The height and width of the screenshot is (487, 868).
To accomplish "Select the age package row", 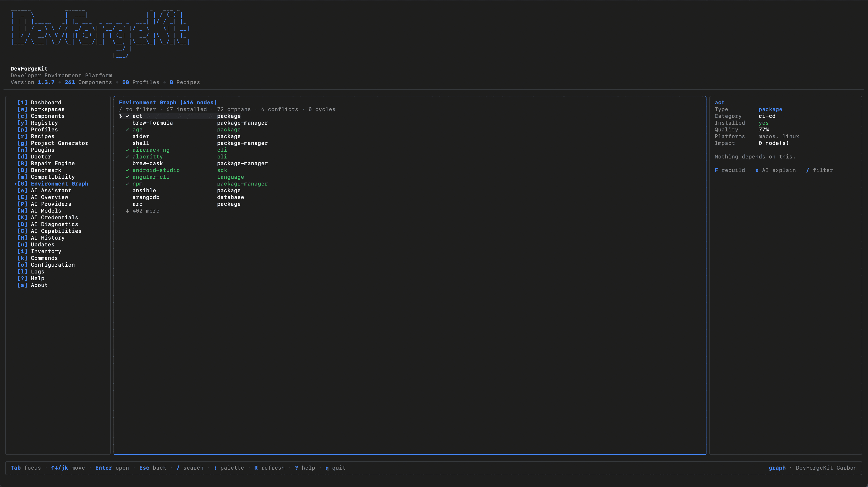I will (183, 129).
